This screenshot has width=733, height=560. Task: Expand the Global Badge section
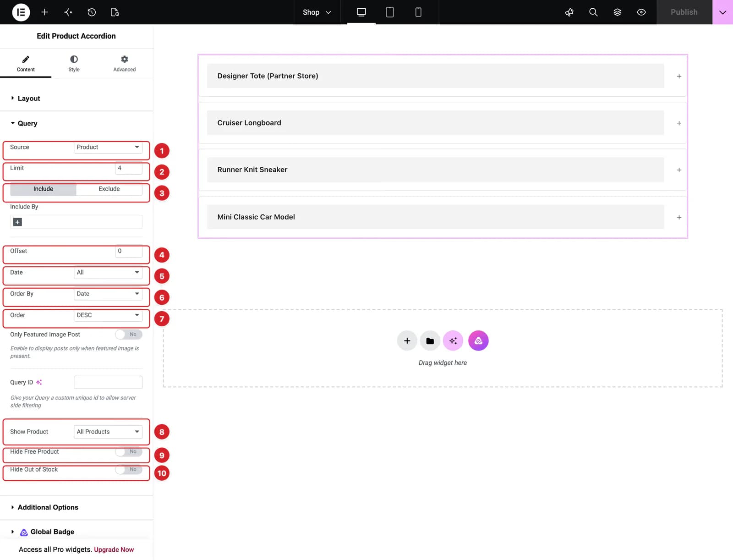[x=77, y=532]
